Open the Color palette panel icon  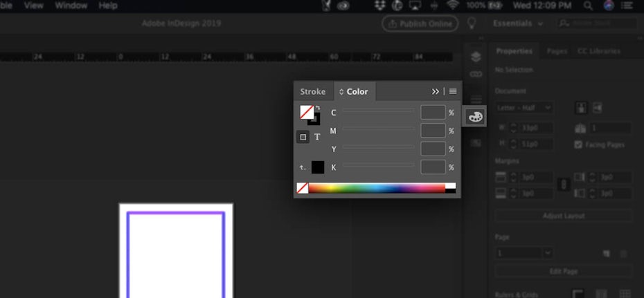[x=475, y=117]
